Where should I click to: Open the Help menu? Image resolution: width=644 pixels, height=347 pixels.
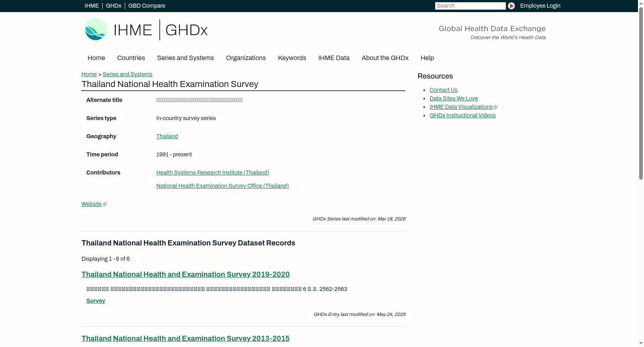(427, 58)
